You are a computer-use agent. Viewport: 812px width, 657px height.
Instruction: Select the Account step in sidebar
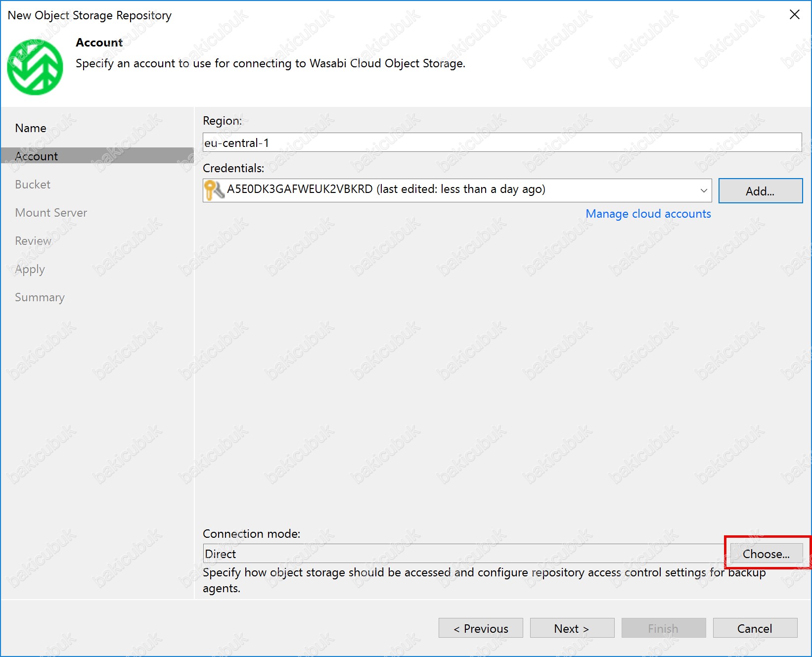(37, 156)
